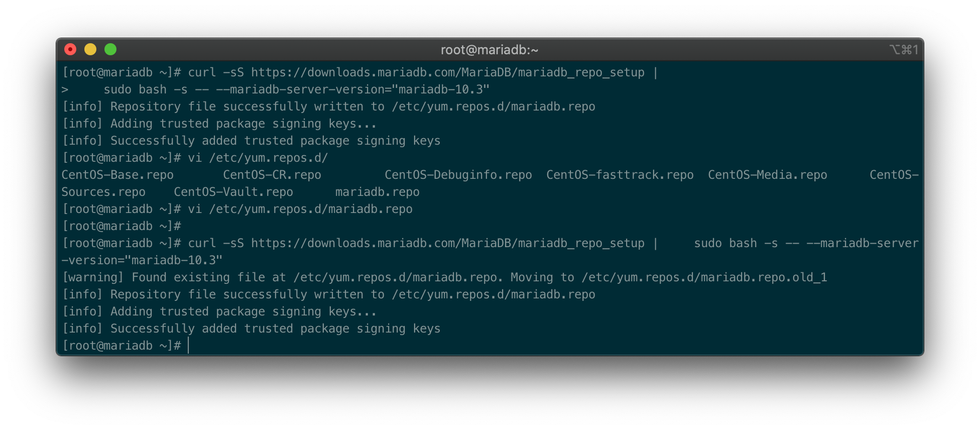This screenshot has width=980, height=430.
Task: Close the terminal window with red button
Action: 70,49
